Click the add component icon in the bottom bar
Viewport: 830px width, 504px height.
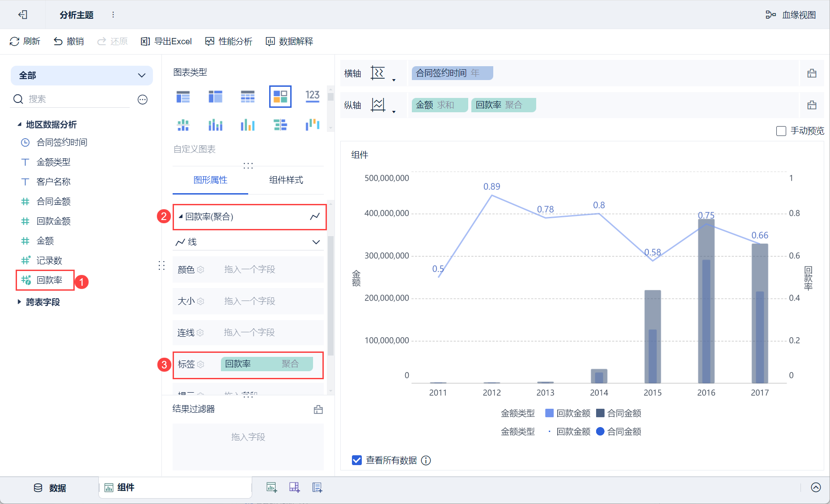[x=271, y=487]
